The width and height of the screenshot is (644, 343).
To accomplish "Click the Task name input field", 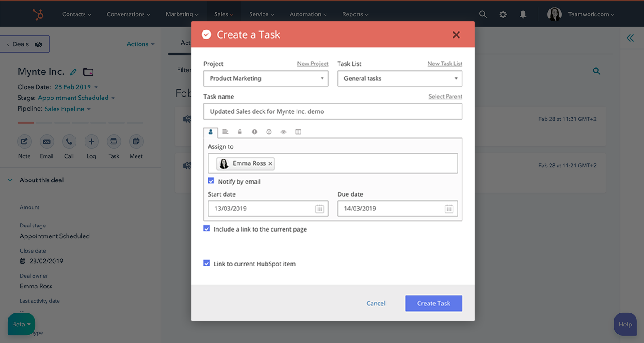I will tap(333, 111).
